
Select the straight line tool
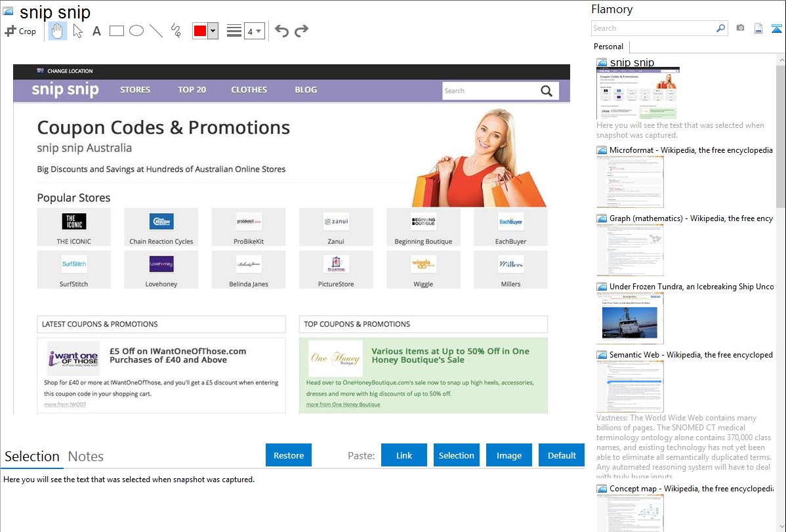click(x=156, y=31)
